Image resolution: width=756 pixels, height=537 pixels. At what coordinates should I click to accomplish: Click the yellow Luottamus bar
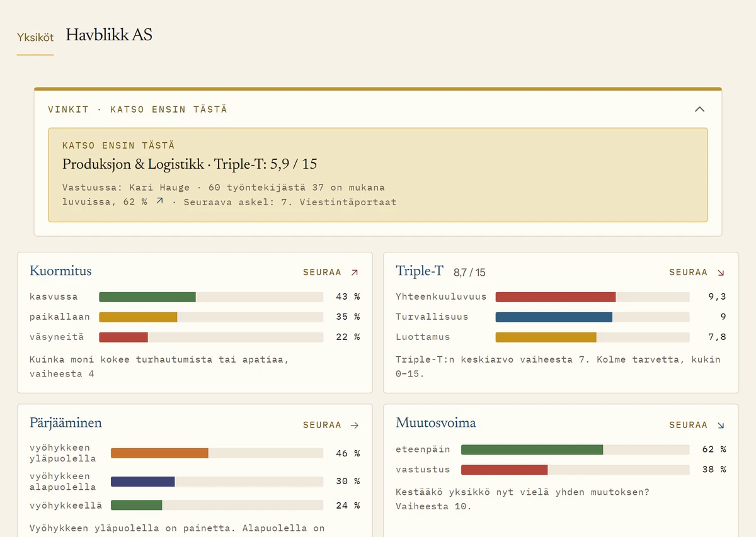point(546,337)
